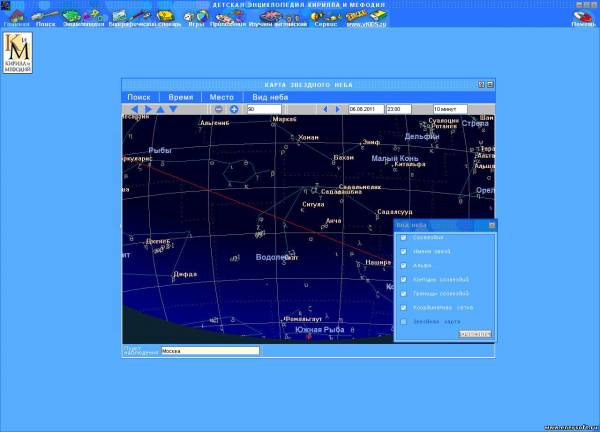The width and height of the screenshot is (600, 432).
Task: Open the Энциклопедия section icon
Action: (83, 18)
